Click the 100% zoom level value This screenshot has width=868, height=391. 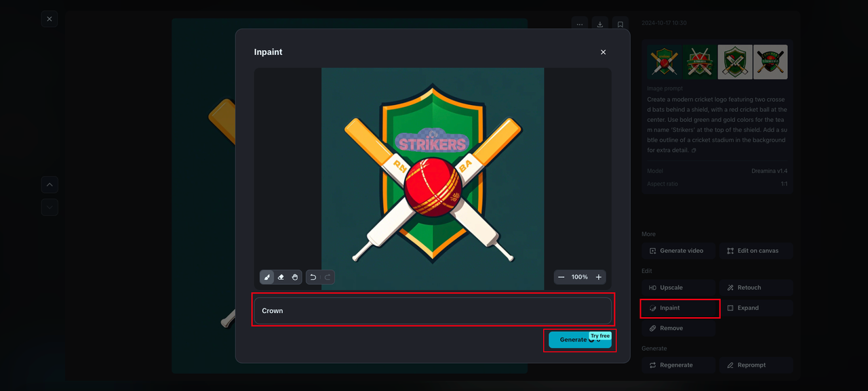coord(580,277)
